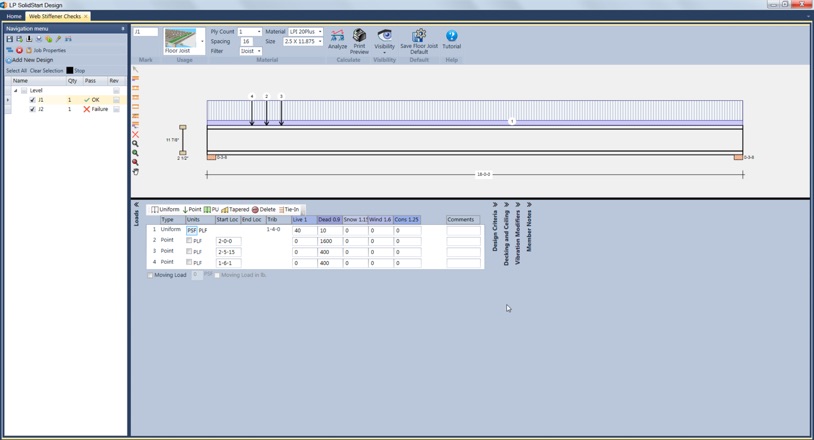Click Save Floor Joist Default icon

[419, 37]
